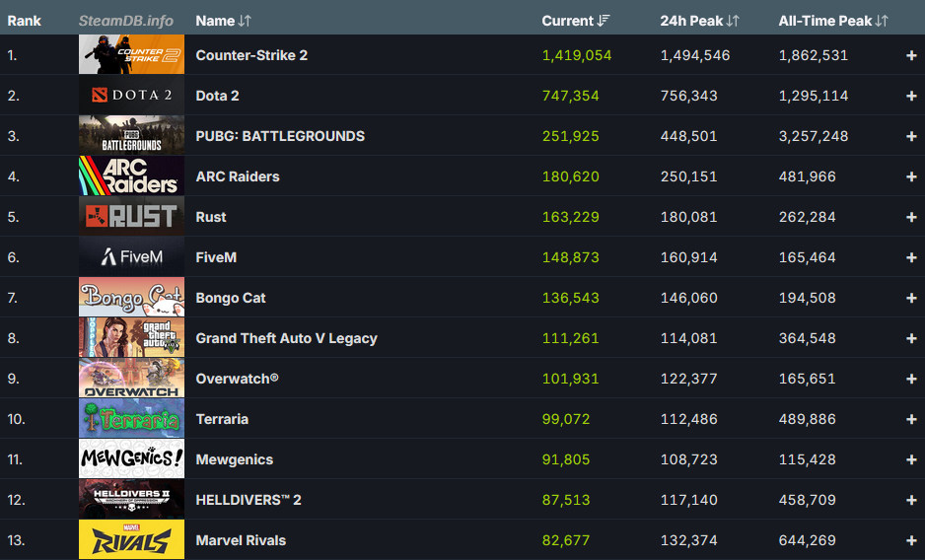Select all-time peak value 644,269
The height and width of the screenshot is (560, 925).
click(x=807, y=540)
